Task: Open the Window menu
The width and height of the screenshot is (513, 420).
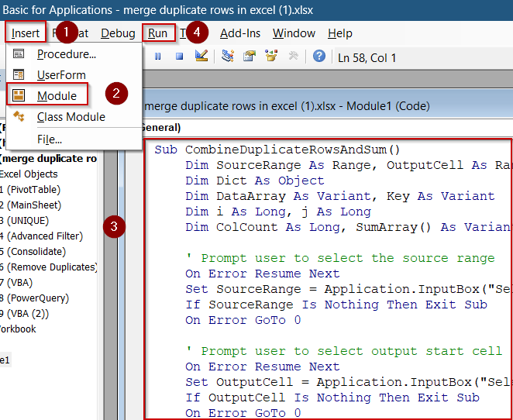Action: click(294, 33)
